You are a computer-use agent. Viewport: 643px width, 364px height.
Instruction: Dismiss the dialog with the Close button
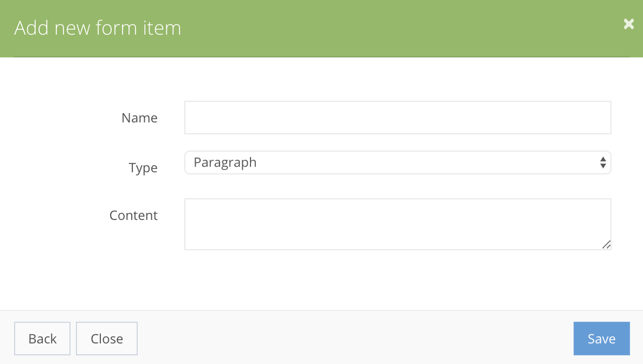coord(106,338)
